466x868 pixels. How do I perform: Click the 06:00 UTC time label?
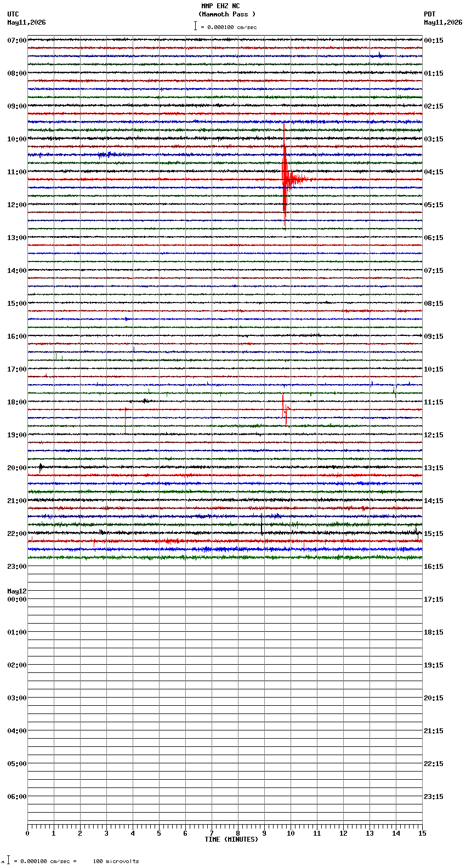[x=17, y=797]
